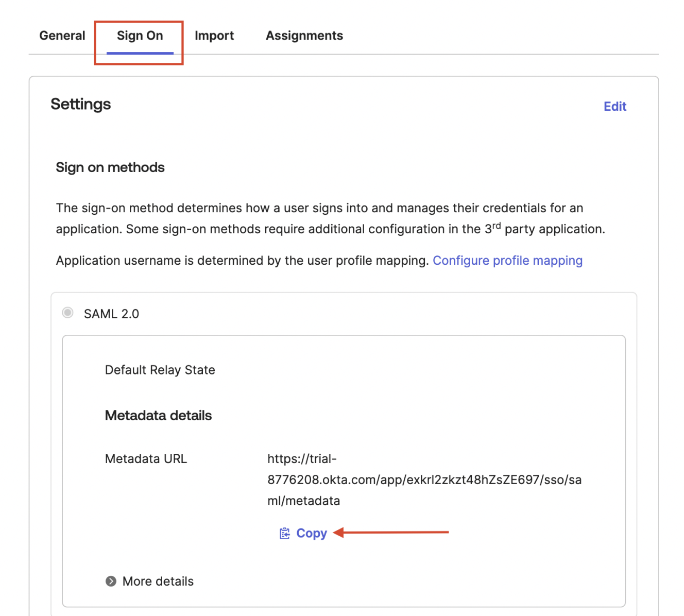This screenshot has height=616, width=684.
Task: Click the SAML 2.0 label text
Action: tap(111, 314)
